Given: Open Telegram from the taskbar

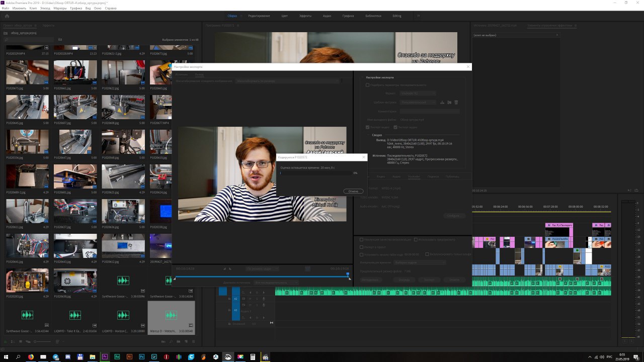Looking at the screenshot, I should coord(55,356).
